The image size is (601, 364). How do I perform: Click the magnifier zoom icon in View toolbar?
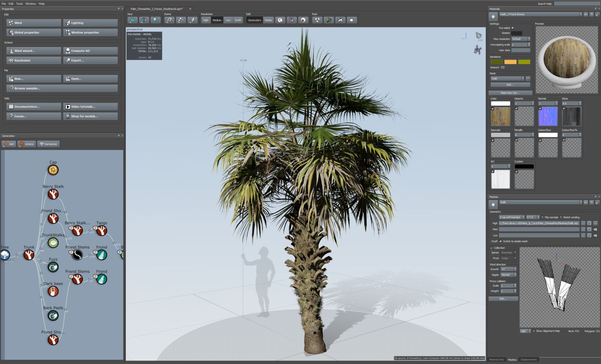point(156,20)
